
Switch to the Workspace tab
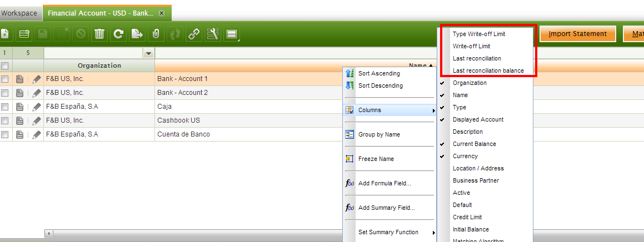[x=21, y=13]
